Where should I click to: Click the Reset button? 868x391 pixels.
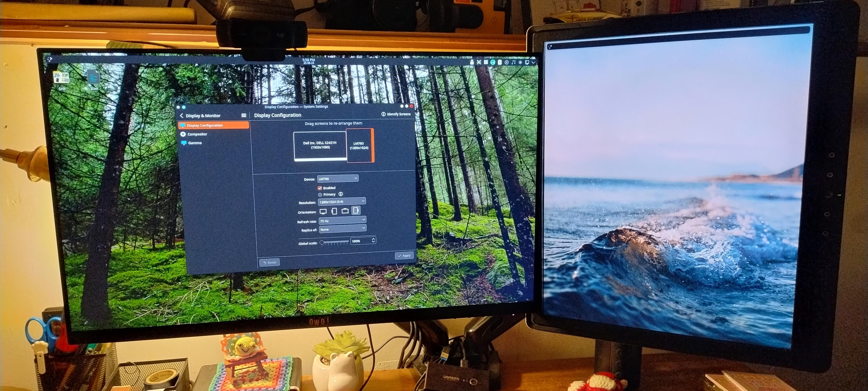(270, 262)
